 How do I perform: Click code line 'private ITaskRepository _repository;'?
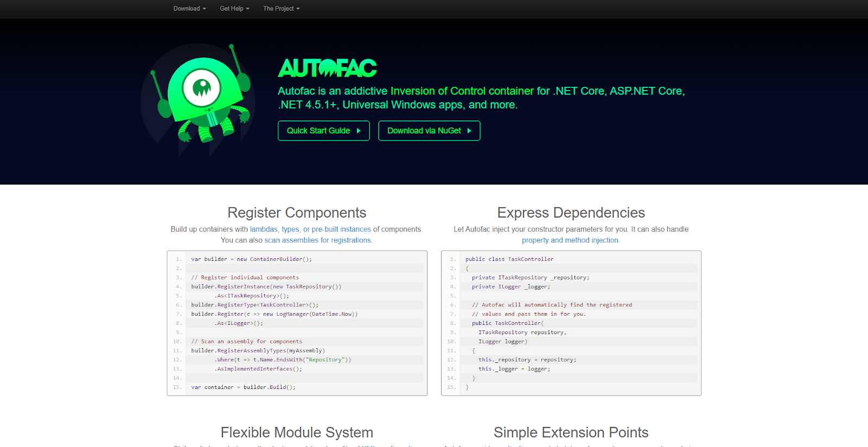tap(531, 278)
